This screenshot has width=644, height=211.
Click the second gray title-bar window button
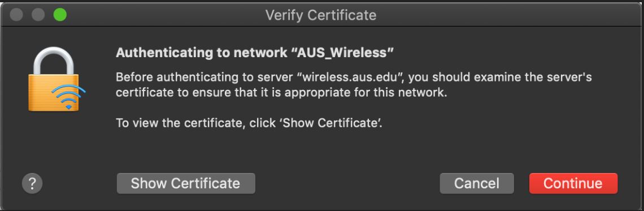[x=38, y=15]
